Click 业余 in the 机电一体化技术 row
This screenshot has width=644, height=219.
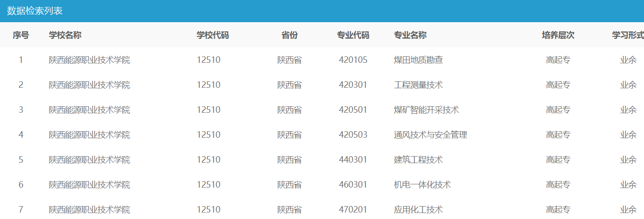click(x=628, y=185)
